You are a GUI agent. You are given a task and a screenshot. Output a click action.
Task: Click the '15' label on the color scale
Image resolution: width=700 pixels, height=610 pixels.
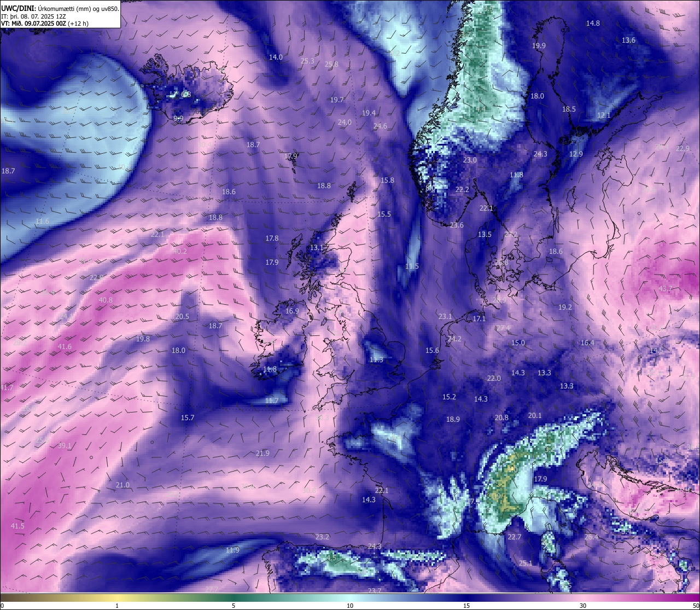coord(466,606)
